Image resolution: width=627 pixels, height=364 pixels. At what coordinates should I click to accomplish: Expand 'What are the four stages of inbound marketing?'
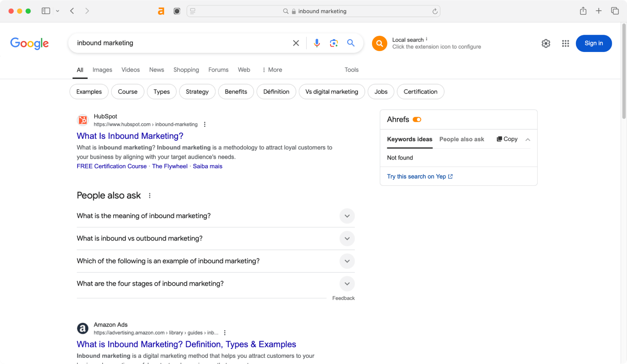(x=347, y=283)
